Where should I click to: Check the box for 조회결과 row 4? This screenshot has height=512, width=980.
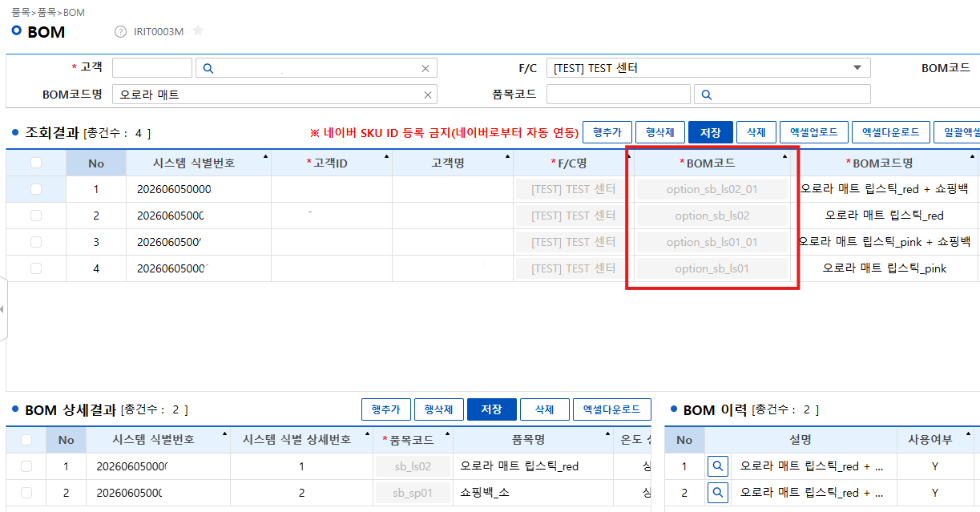[x=36, y=268]
